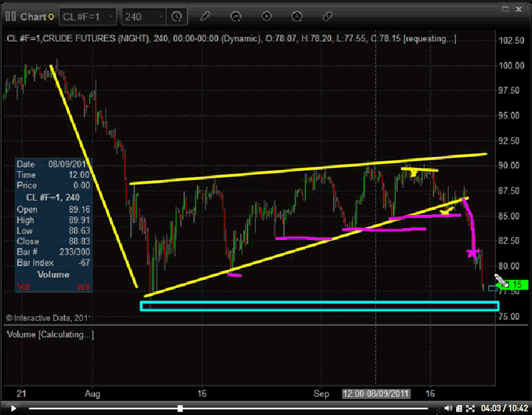Click the video progress slider handle
This screenshot has height=415, width=532.
pos(180,408)
